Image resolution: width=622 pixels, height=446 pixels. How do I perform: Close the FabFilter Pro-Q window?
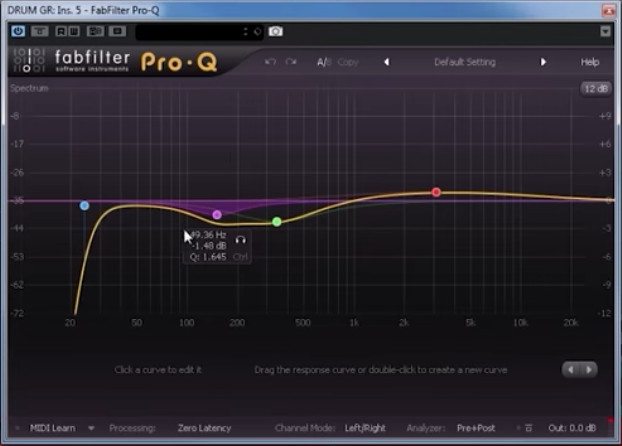(x=608, y=10)
